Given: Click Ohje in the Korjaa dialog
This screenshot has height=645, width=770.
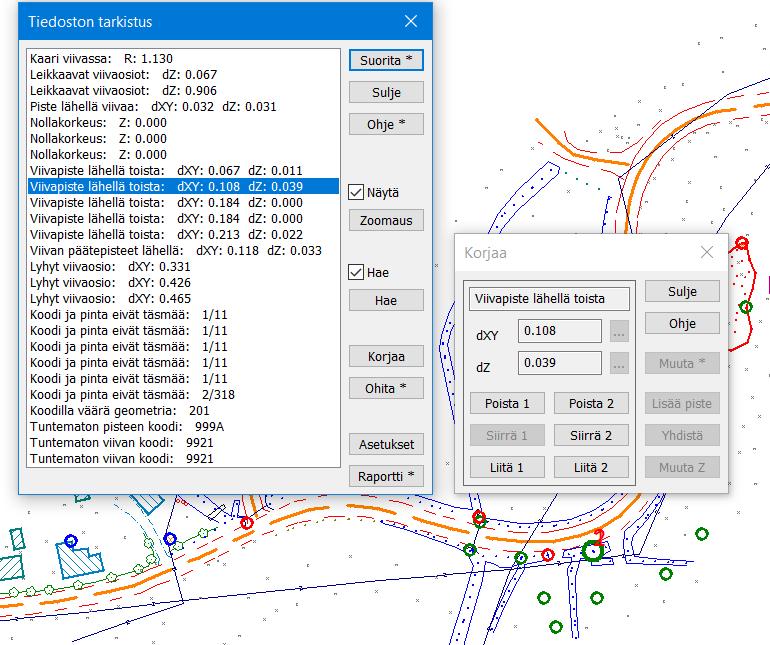Looking at the screenshot, I should (682, 323).
